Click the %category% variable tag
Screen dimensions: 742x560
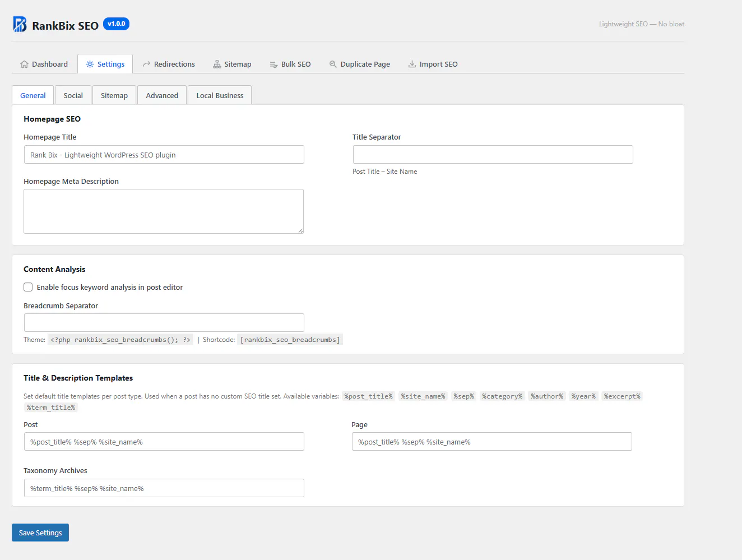pyautogui.click(x=502, y=396)
